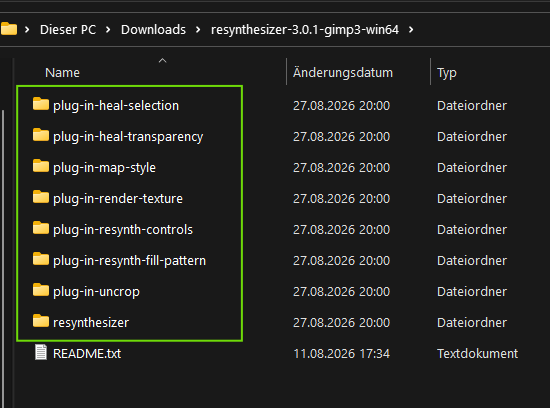Click the plug-in-heal-transparency folder icon
This screenshot has height=408, width=550.
pyautogui.click(x=41, y=135)
